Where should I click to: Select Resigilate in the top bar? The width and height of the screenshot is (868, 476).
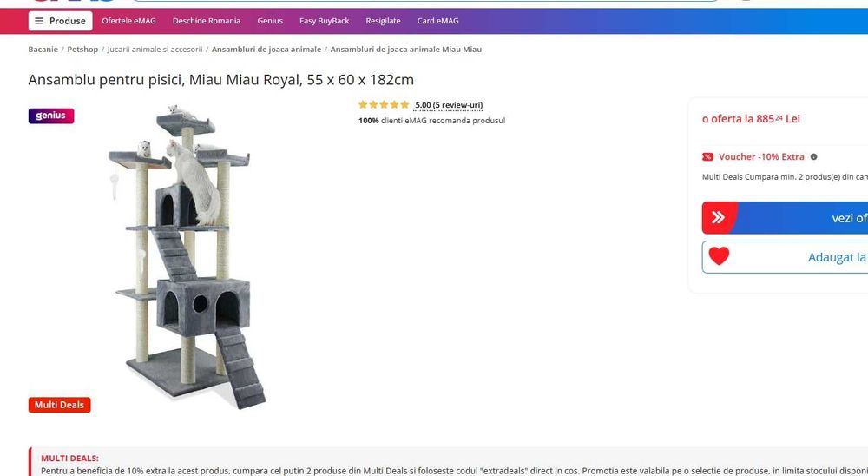(383, 21)
